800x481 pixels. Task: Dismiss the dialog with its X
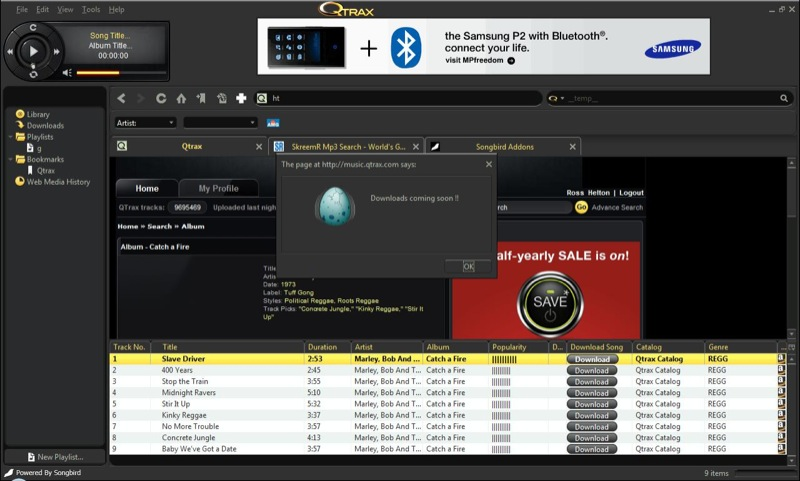coord(489,164)
